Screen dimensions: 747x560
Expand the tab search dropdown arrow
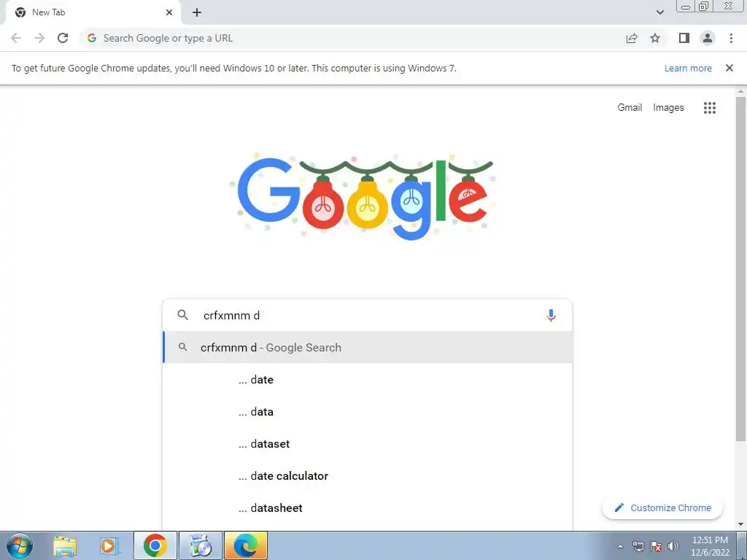coord(659,12)
